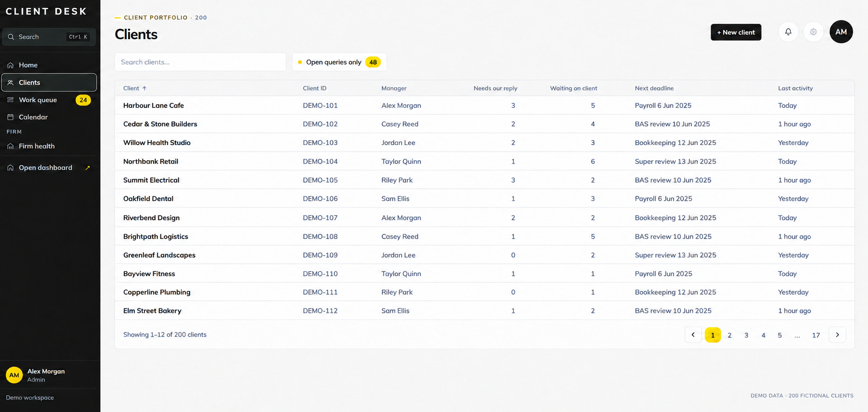Open the Calendar nav item
The image size is (868, 412).
pyautogui.click(x=49, y=117)
